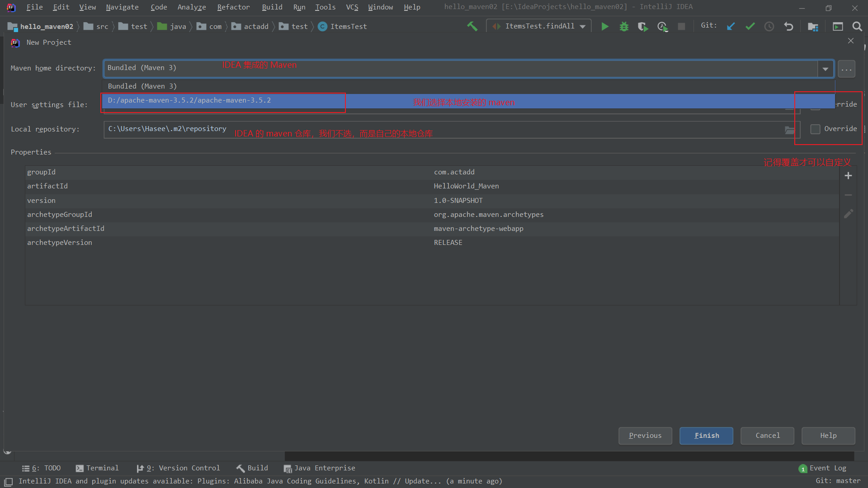
Task: Add a property with plus icon
Action: (848, 176)
